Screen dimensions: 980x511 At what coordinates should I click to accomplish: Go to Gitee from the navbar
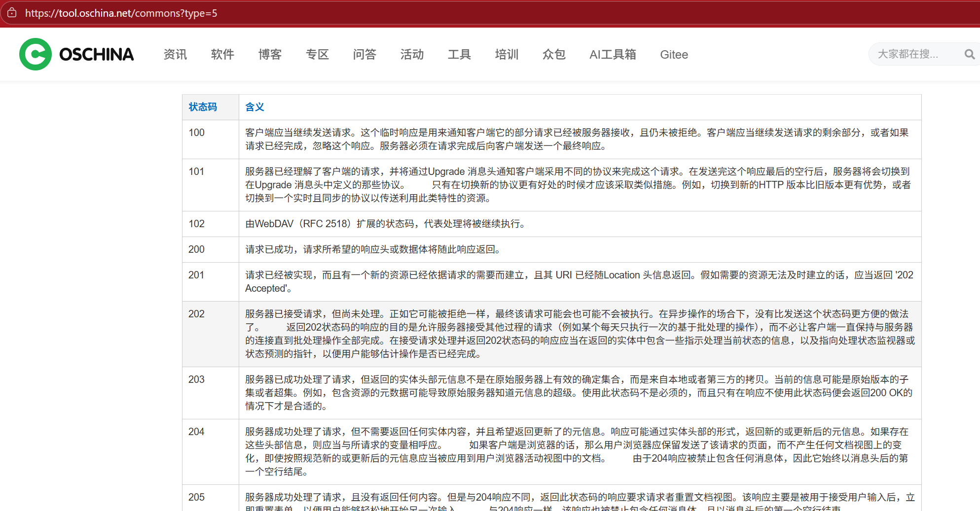tap(674, 55)
